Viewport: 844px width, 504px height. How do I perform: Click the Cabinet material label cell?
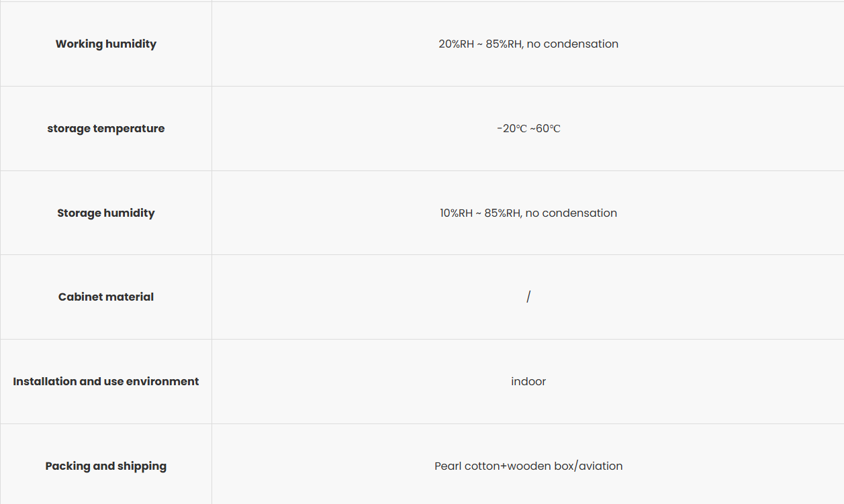tap(106, 297)
